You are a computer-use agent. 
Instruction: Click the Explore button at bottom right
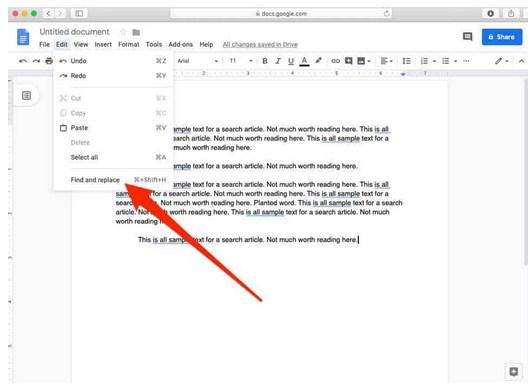coord(514,372)
